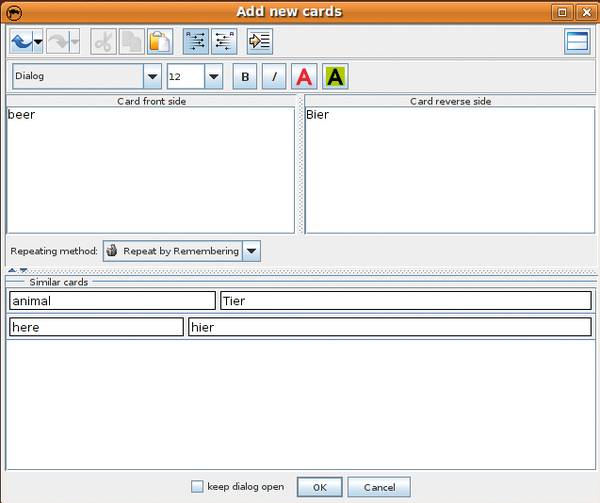This screenshot has height=503, width=600.
Task: Apply bold with the B button
Action: 245,77
